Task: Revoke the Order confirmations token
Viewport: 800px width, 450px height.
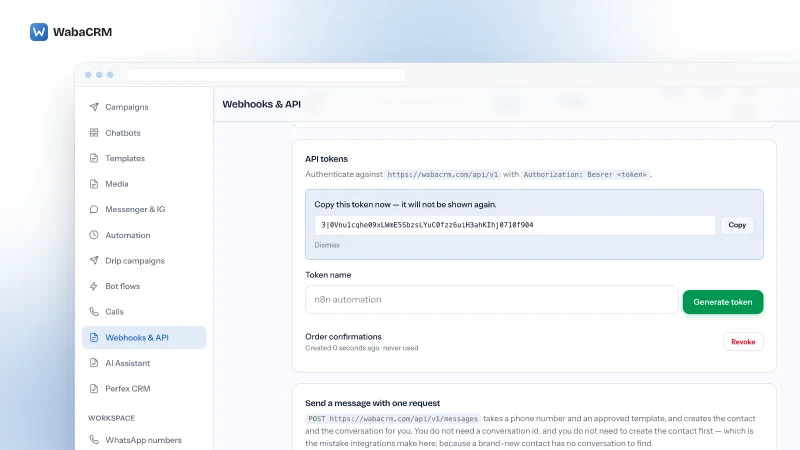Action: (743, 342)
